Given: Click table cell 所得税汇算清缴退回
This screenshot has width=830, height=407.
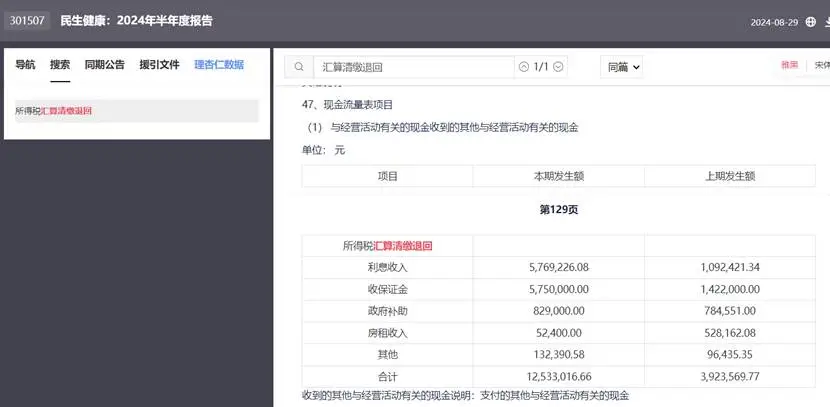Looking at the screenshot, I should [387, 246].
